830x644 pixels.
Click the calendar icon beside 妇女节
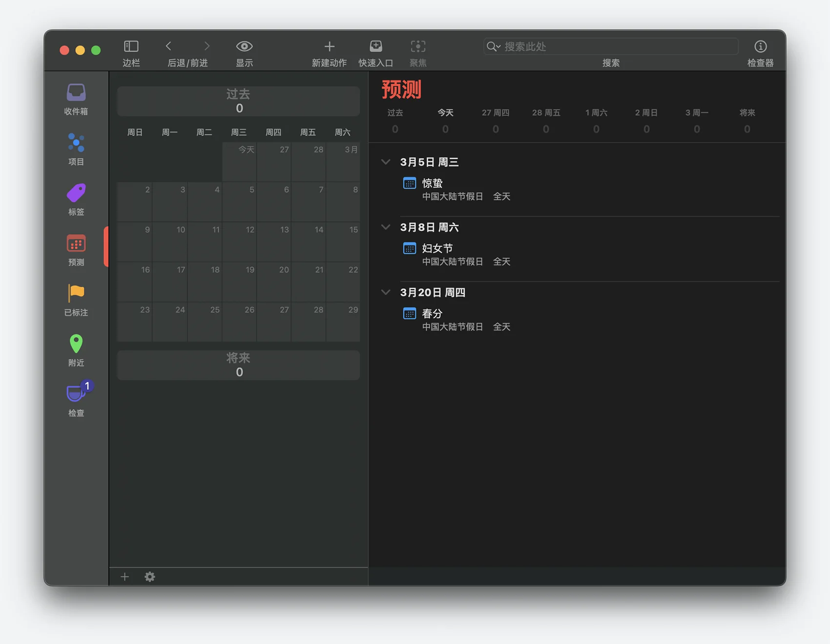(x=410, y=248)
